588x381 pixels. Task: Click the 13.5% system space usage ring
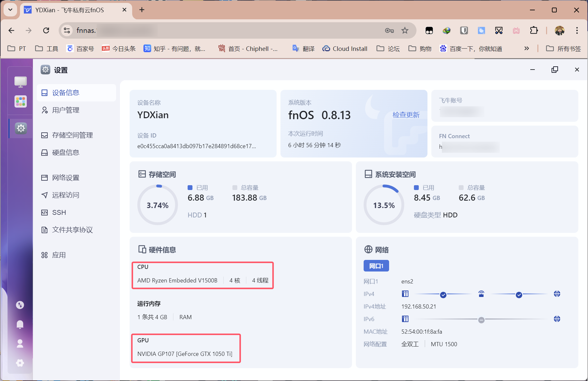384,205
